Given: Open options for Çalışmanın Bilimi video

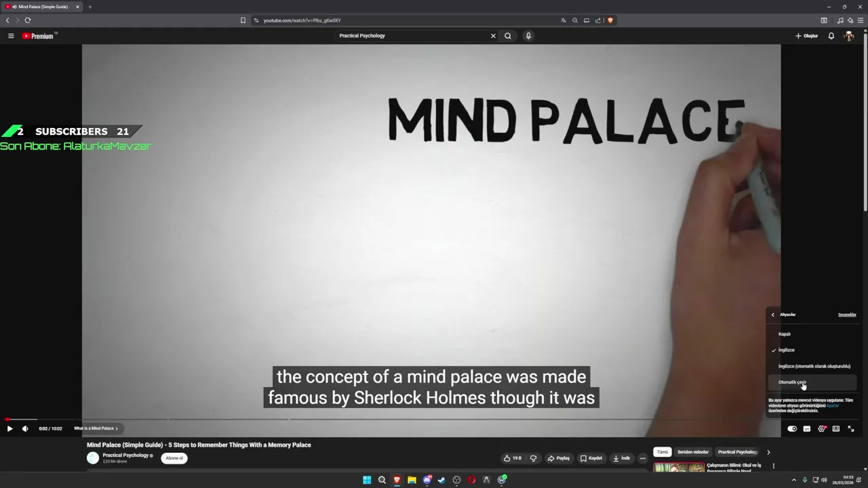Looking at the screenshot, I should coord(773,466).
